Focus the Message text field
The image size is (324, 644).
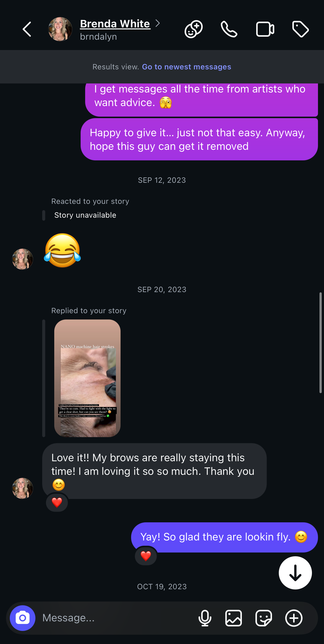point(116,618)
